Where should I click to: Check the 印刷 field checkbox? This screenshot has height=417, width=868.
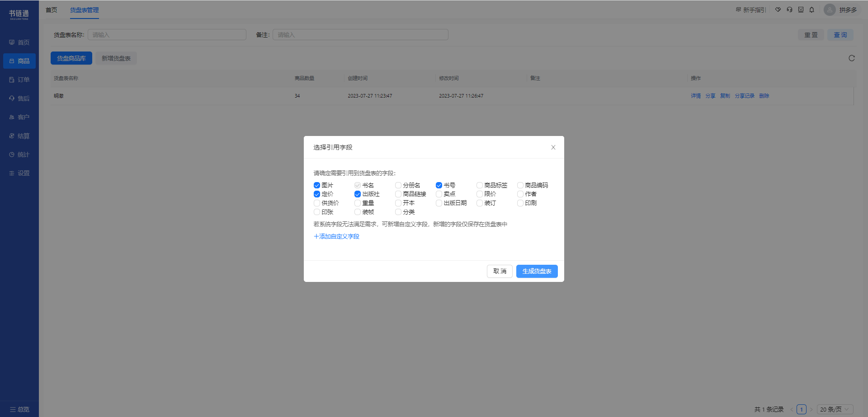[x=520, y=203]
